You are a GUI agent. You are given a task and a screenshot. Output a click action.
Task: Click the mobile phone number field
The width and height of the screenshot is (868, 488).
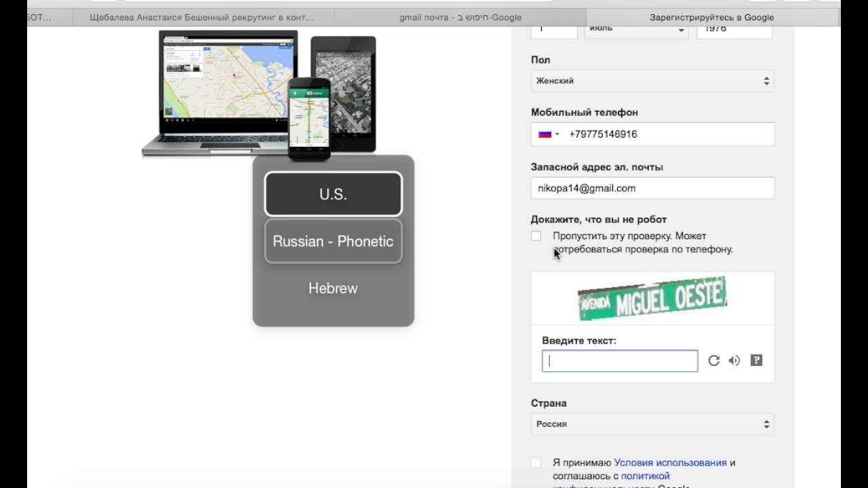tap(652, 134)
